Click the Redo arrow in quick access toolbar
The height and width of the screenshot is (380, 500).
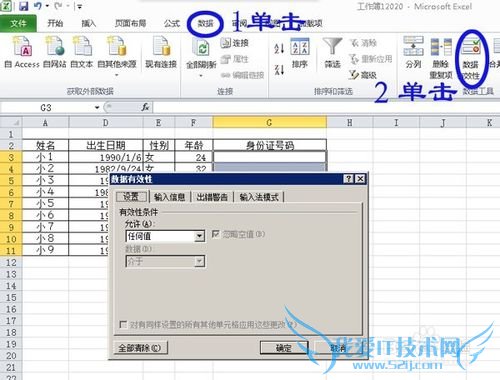58,6
